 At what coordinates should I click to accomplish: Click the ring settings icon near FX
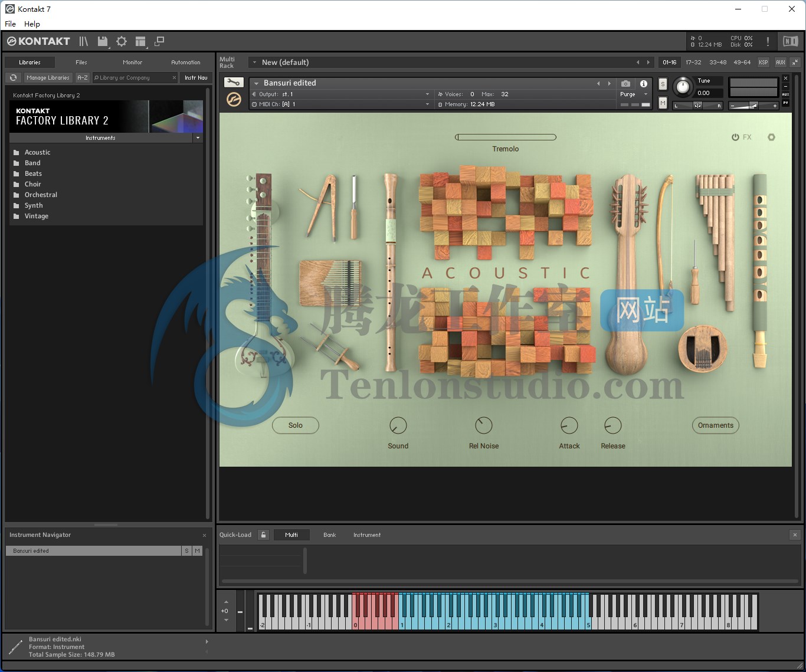click(x=771, y=137)
